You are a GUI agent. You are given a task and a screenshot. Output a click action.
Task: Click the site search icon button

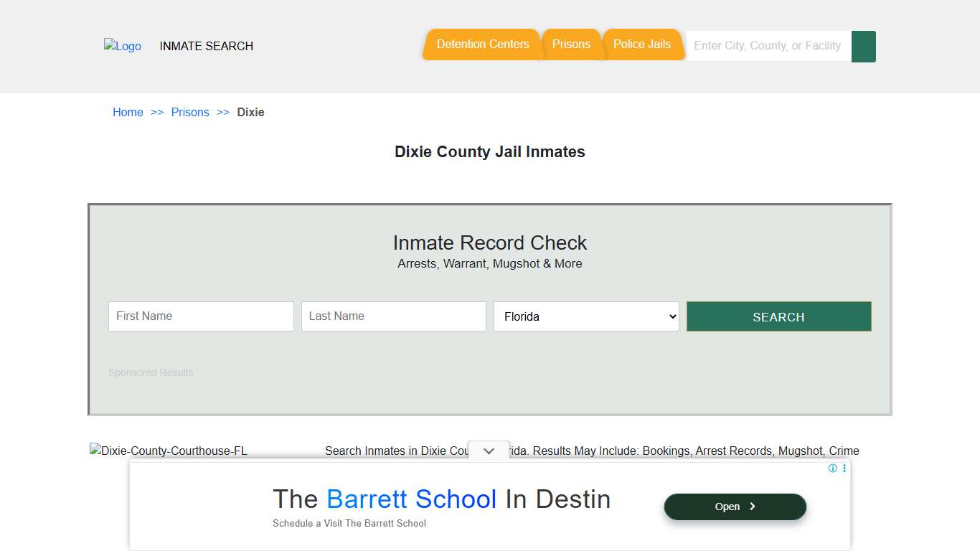(863, 46)
